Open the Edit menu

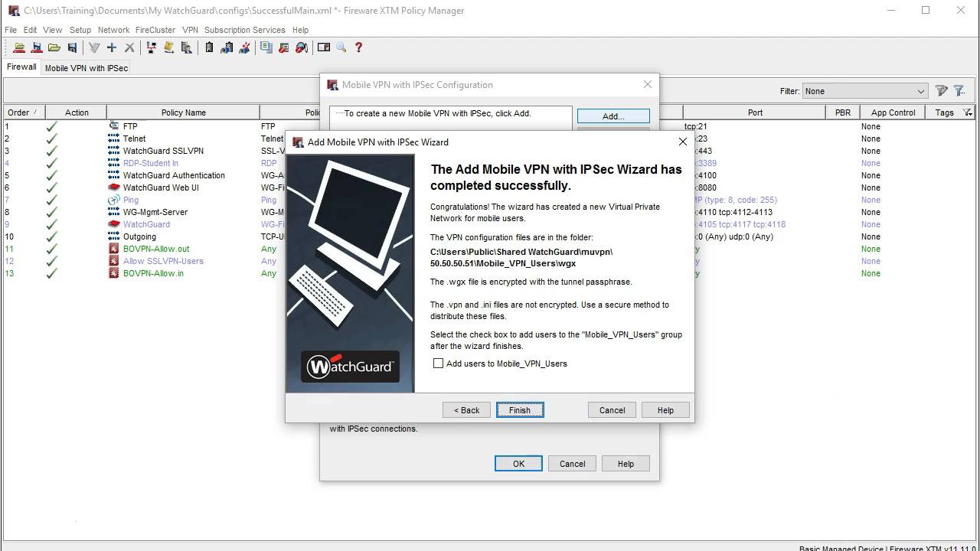[30, 30]
